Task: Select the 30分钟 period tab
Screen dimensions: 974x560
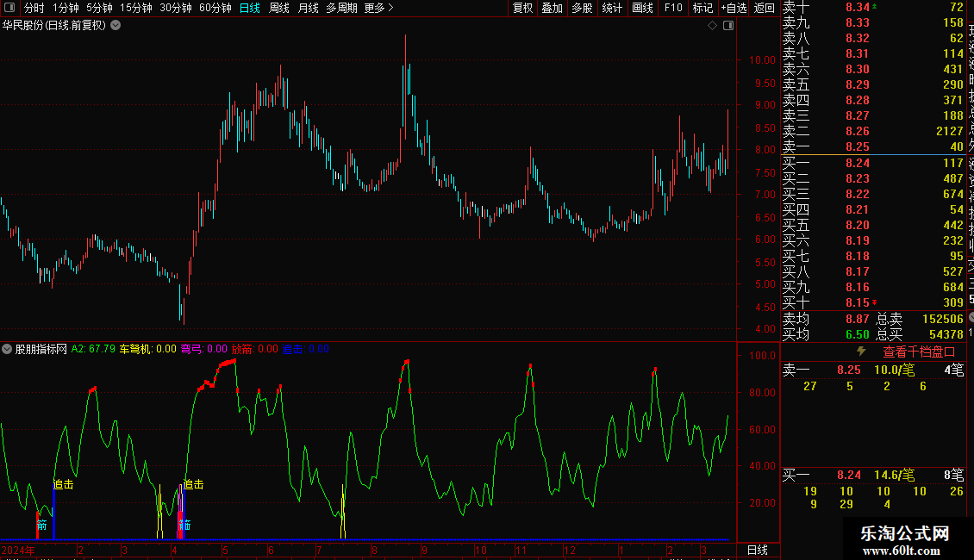Action: coord(176,8)
